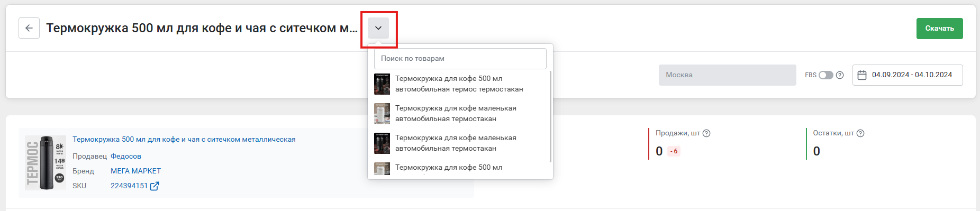980x211 pixels.
Task: Click the thumbnail of the first dropdown product
Action: (382, 84)
